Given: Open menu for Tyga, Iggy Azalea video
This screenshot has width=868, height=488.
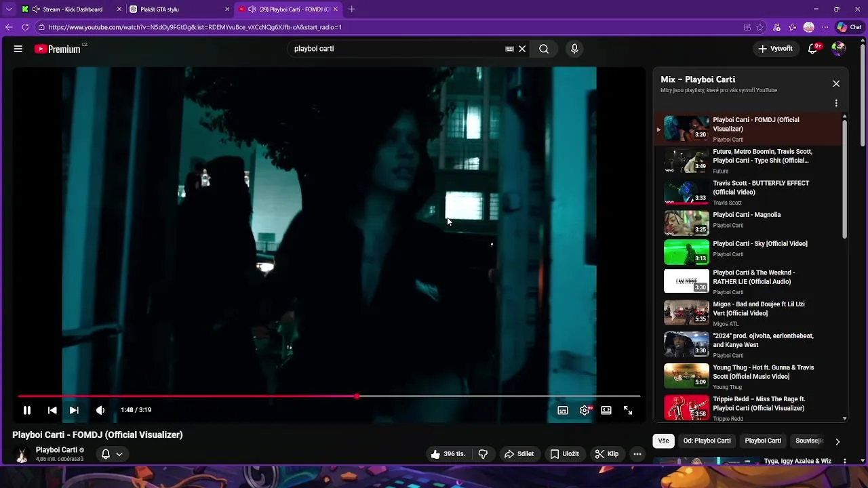Looking at the screenshot, I should point(844,462).
